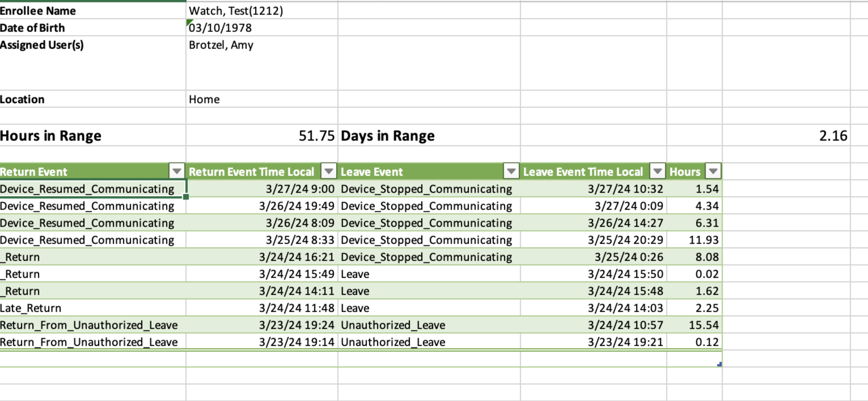868x401 pixels.
Task: Select the hours value 15.54
Action: tap(694, 325)
